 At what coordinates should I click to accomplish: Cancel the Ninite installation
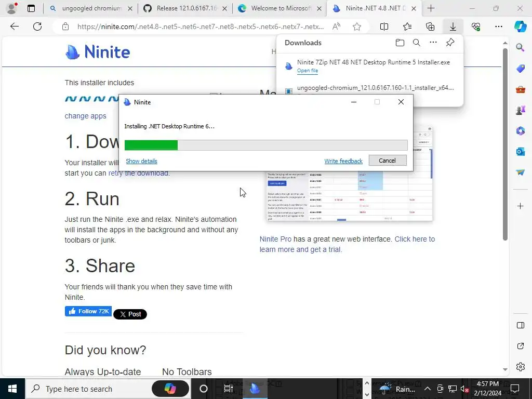(x=388, y=161)
